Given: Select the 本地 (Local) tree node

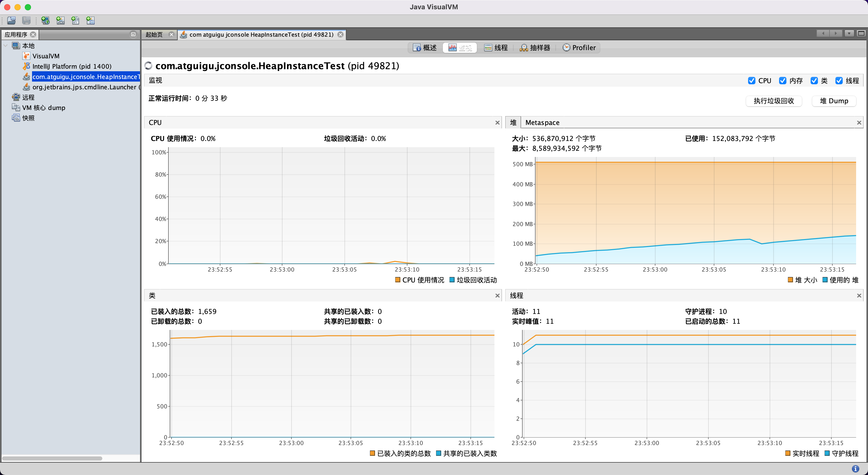Looking at the screenshot, I should (x=28, y=45).
